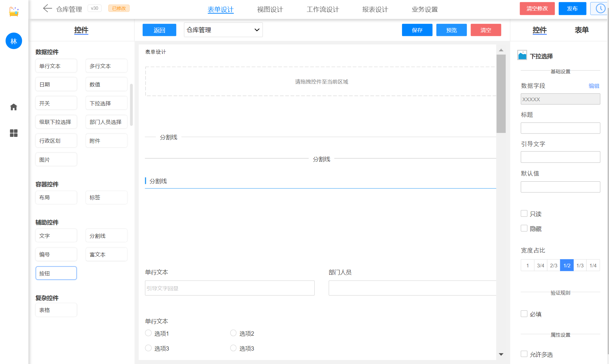Image resolution: width=609 pixels, height=364 pixels.
Task: Select the 级联下拉选择 control
Action: [x=56, y=122]
